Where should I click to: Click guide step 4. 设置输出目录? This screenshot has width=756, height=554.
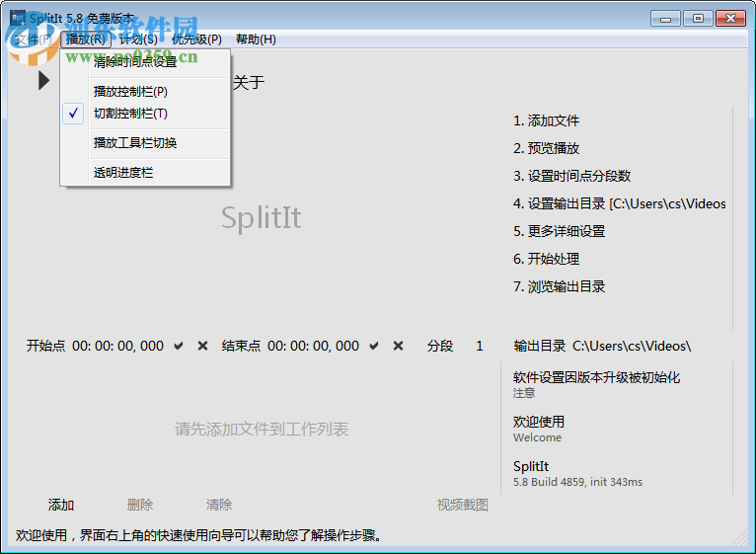(x=620, y=203)
